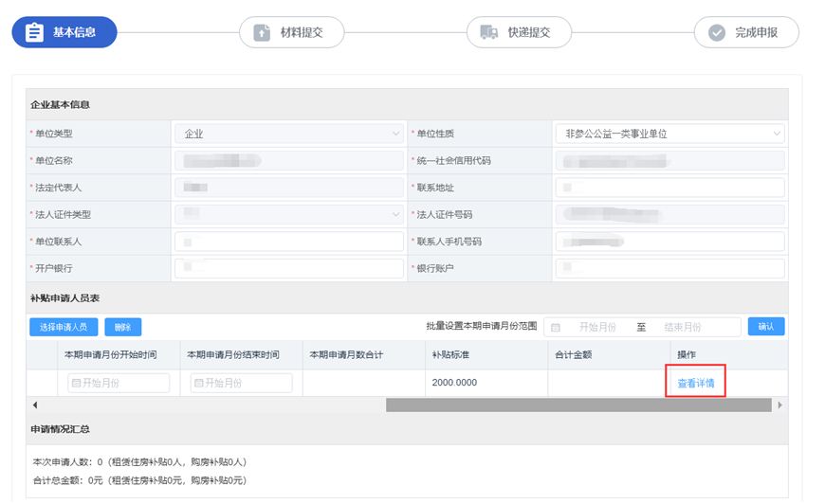Screen dimensions: 825x504
Task: Click scrollbar left arrow under the table
Action: pyautogui.click(x=34, y=405)
